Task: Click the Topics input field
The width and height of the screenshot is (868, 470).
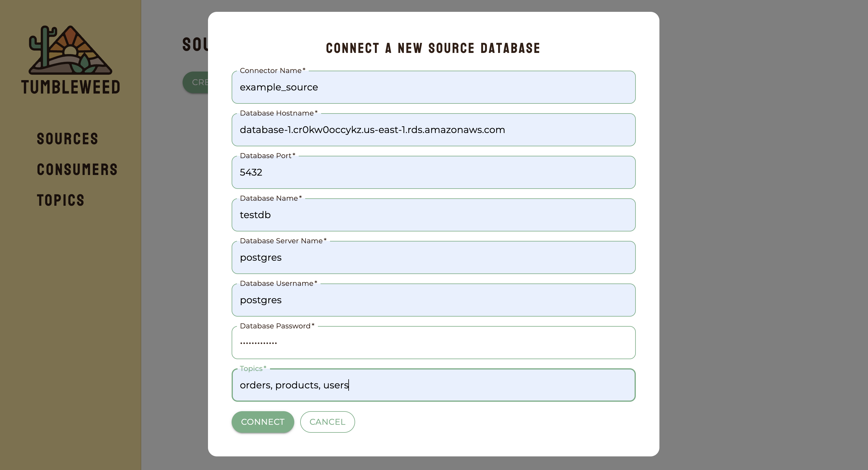Action: tap(434, 385)
